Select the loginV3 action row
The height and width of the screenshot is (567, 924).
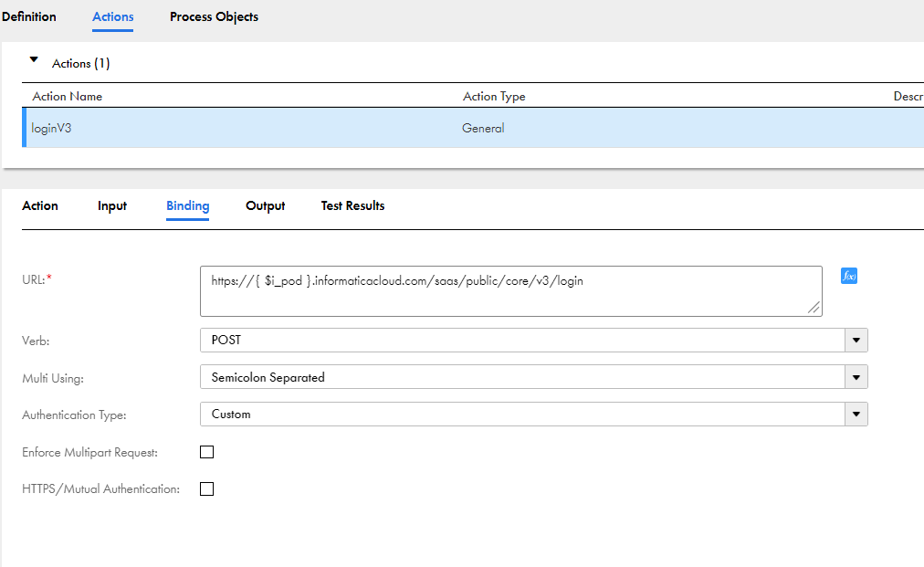(x=473, y=128)
